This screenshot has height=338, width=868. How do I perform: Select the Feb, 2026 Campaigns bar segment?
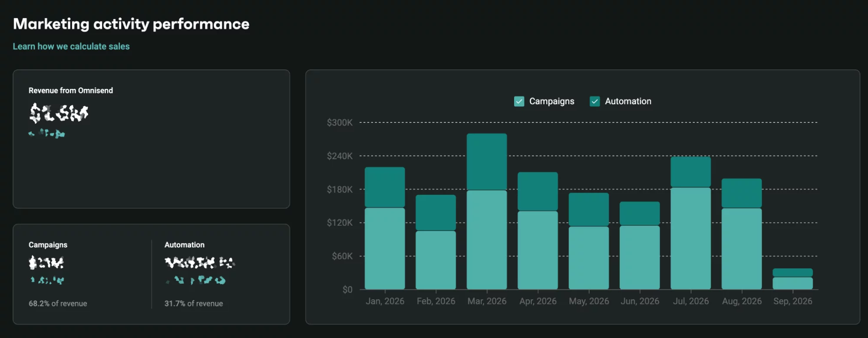436,260
